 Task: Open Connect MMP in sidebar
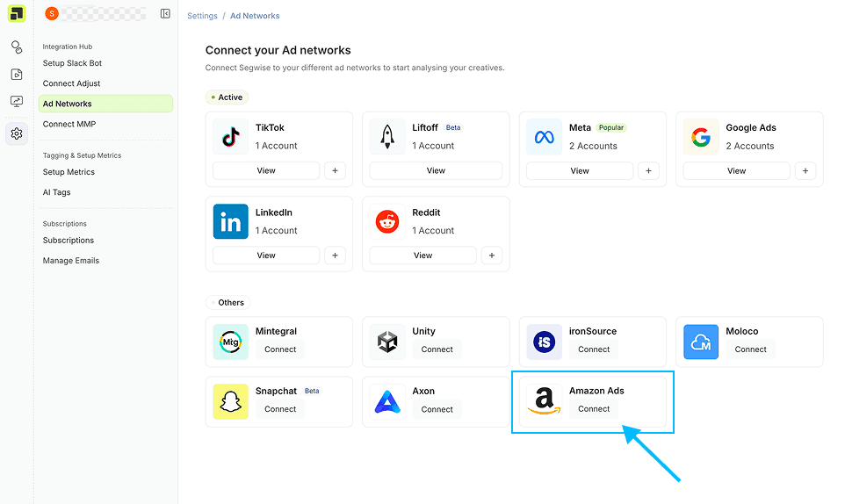(x=69, y=124)
